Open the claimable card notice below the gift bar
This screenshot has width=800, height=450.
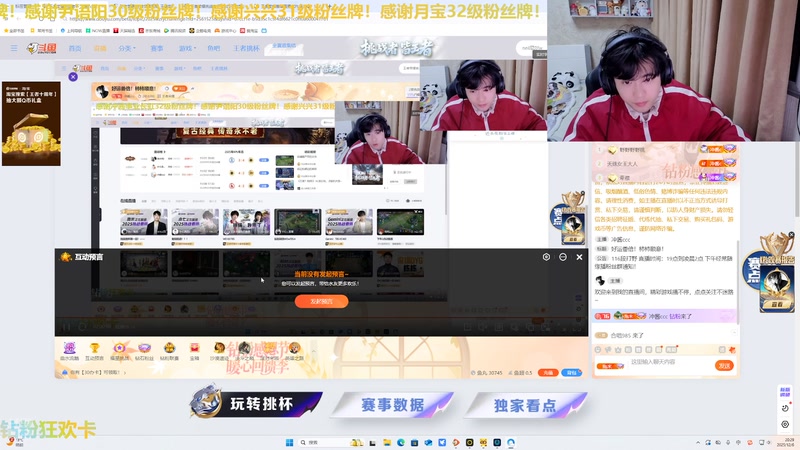(x=94, y=372)
